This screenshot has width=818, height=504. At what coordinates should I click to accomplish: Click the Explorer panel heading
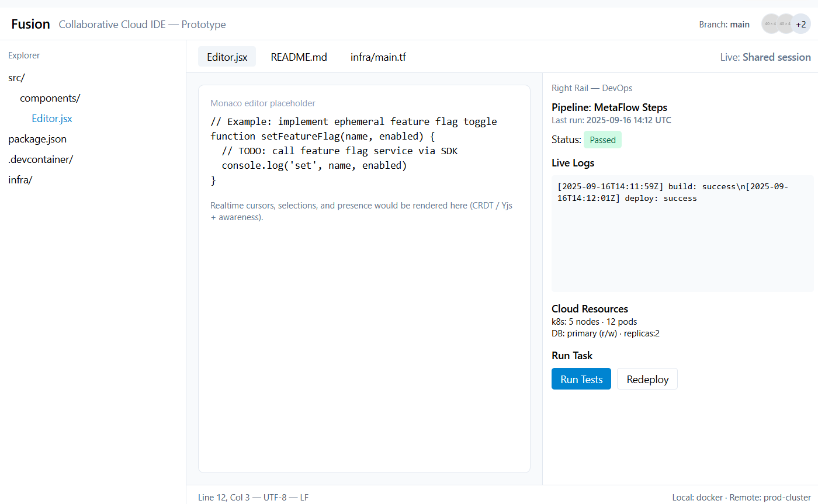click(x=24, y=55)
